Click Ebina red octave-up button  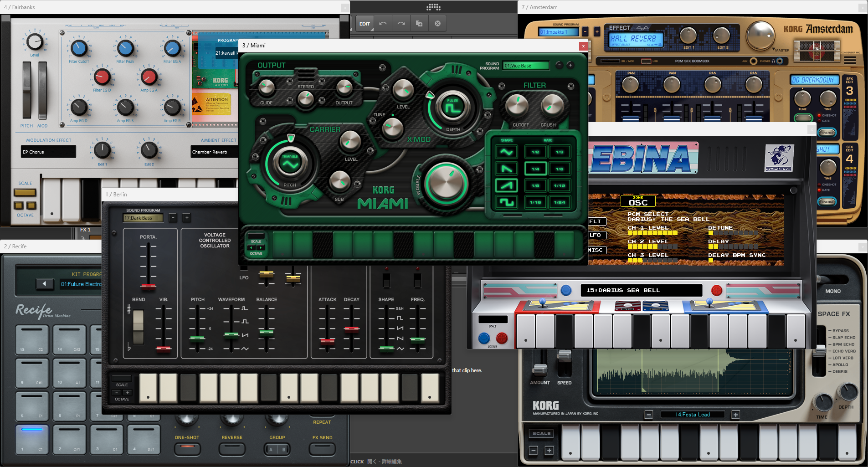[x=502, y=338]
